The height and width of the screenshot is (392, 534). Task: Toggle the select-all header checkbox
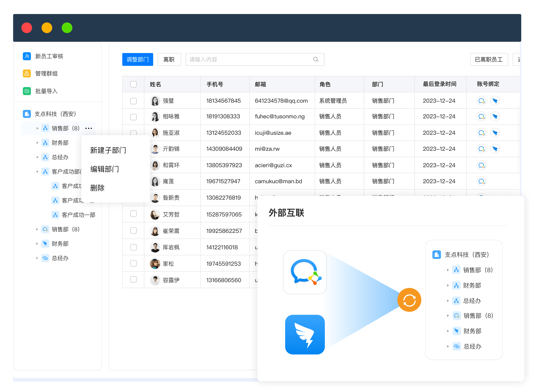click(133, 84)
